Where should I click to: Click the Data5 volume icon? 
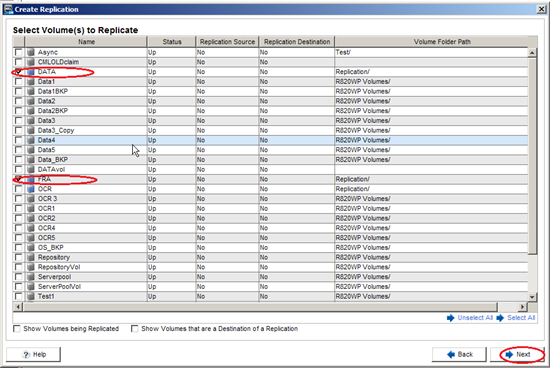point(31,150)
